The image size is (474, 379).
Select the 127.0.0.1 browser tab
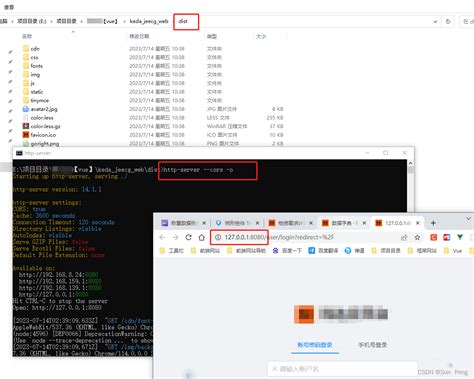pyautogui.click(x=393, y=223)
